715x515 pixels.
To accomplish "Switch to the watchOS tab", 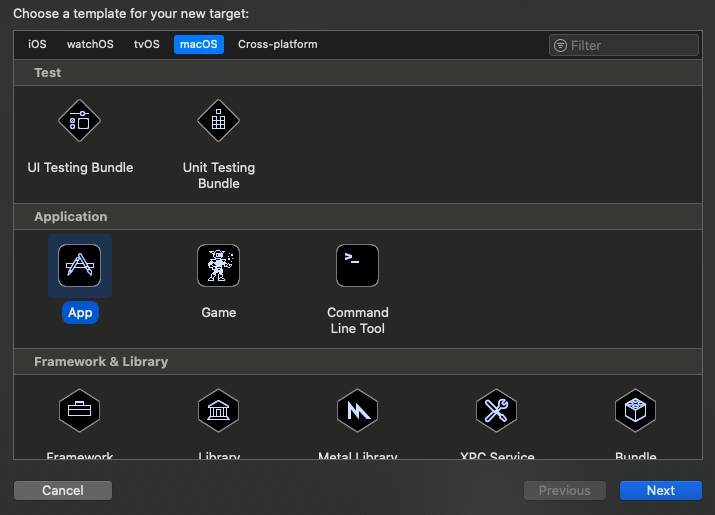I will tap(90, 44).
